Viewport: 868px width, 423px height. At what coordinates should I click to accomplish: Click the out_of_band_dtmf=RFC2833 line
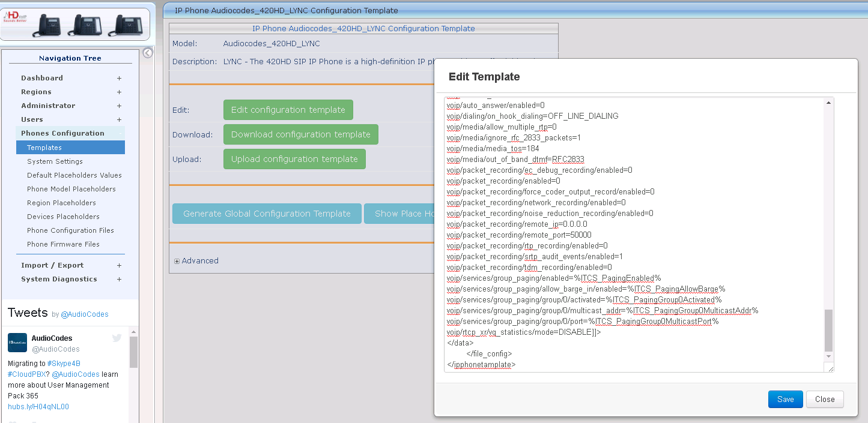coord(515,159)
